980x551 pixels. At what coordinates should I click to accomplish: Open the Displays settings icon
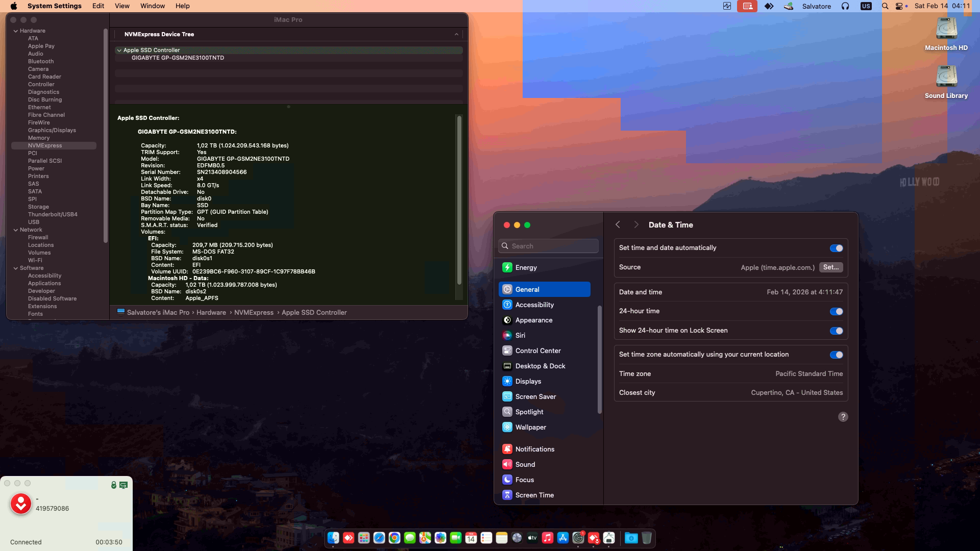tap(507, 381)
